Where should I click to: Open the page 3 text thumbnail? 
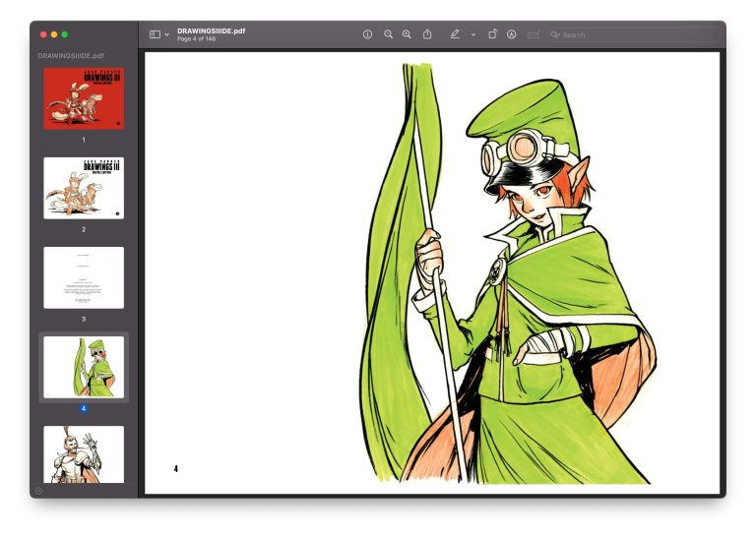tap(84, 278)
